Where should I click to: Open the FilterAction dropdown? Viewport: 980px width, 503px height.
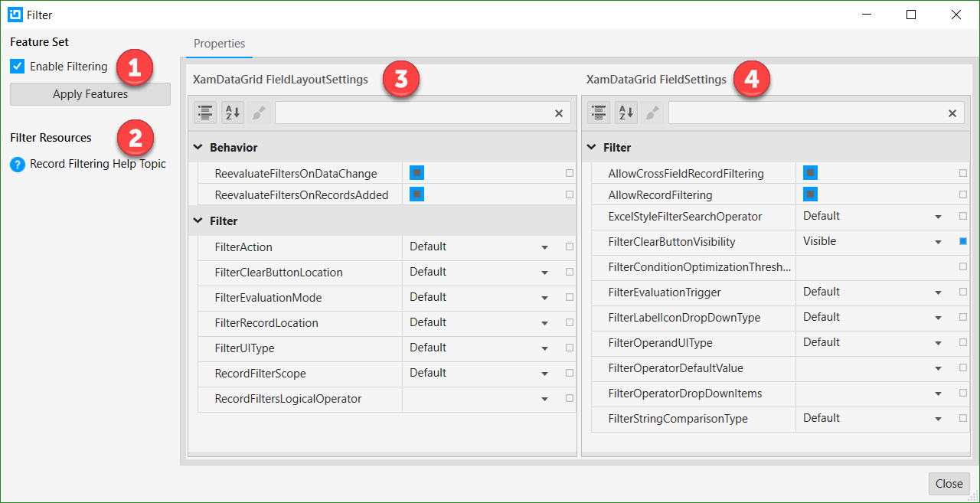(x=544, y=247)
